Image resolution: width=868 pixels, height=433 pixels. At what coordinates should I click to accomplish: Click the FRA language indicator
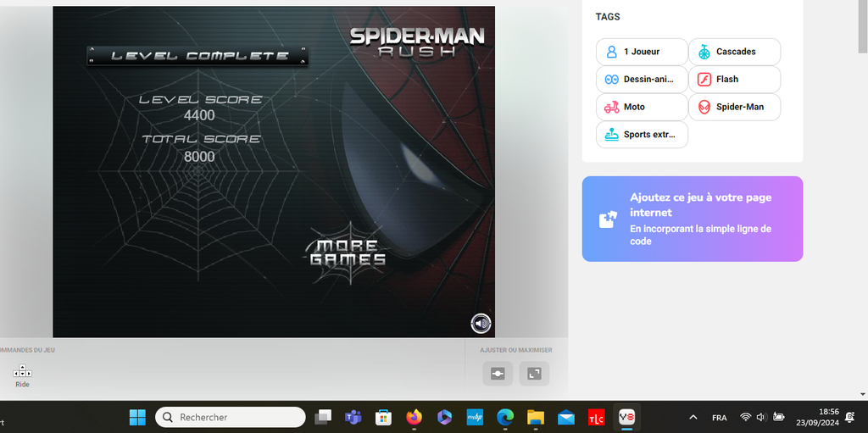point(719,418)
